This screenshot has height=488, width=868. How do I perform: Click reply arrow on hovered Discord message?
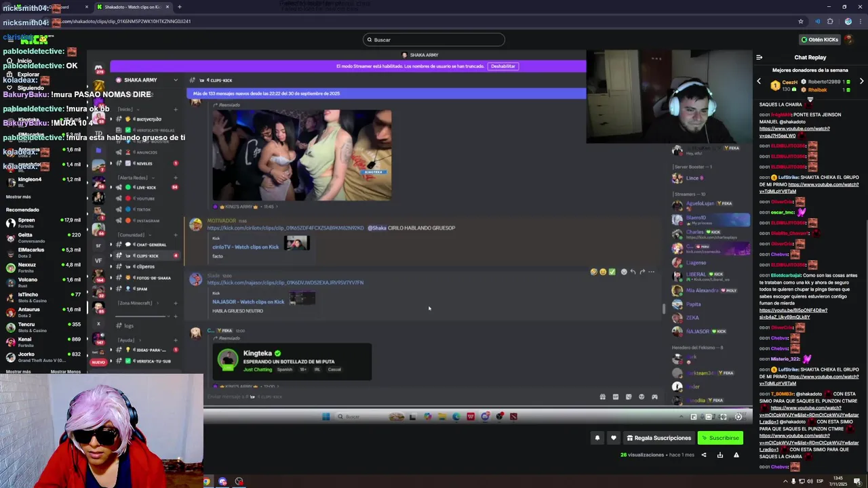633,272
